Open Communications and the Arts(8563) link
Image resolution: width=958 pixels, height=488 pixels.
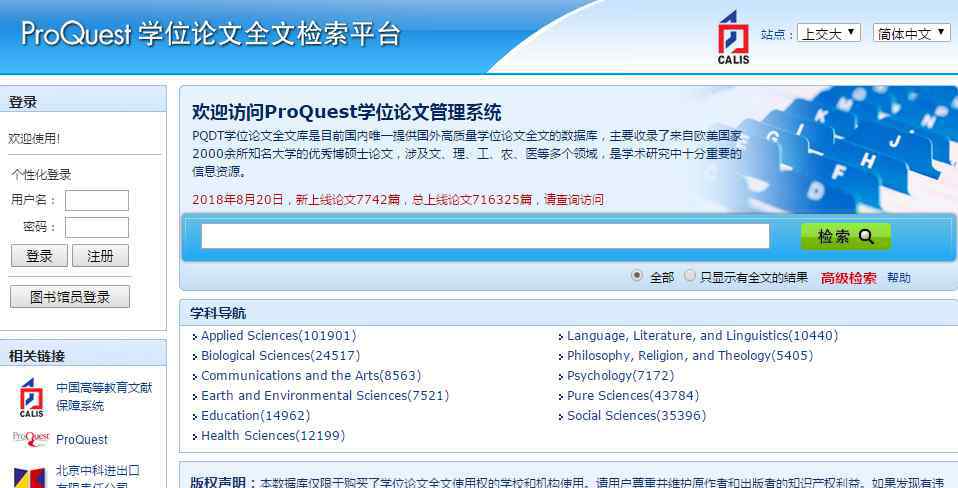(x=311, y=376)
